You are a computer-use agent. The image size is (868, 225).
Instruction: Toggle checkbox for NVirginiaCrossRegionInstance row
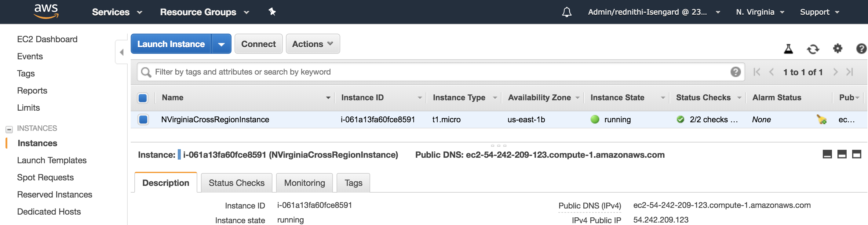point(143,120)
